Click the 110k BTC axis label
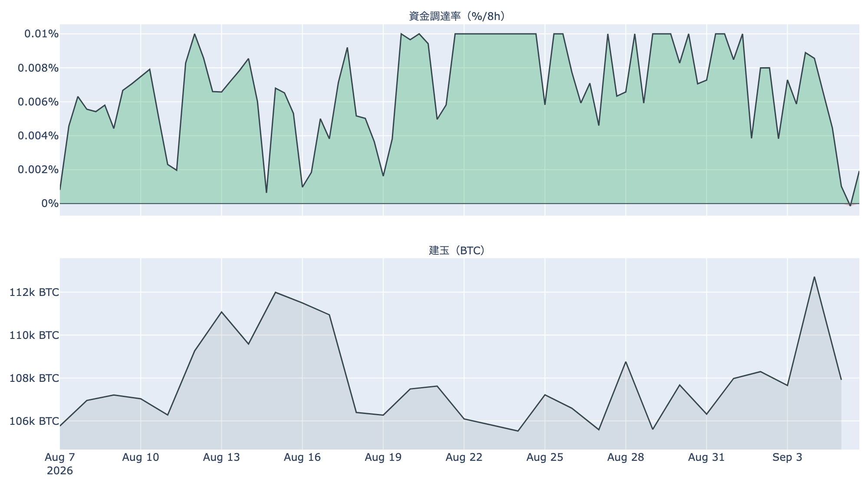868x486 pixels. click(34, 335)
